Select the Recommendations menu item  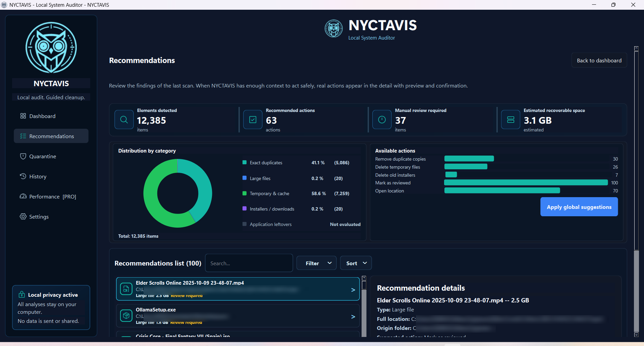point(51,136)
